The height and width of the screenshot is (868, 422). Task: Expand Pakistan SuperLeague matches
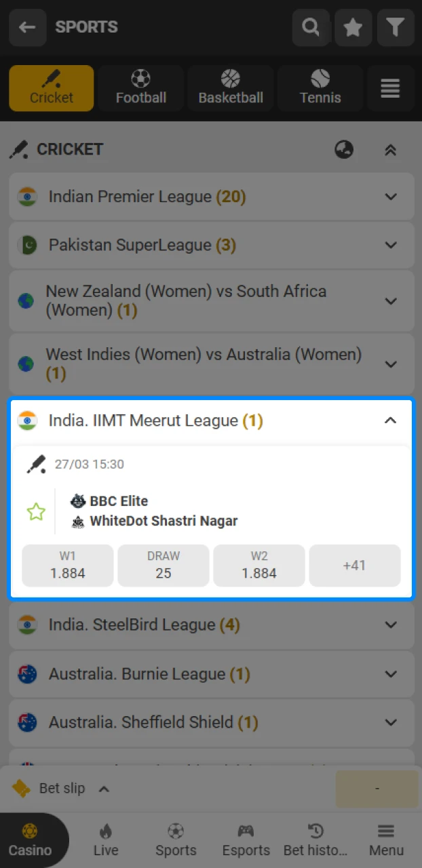point(390,245)
